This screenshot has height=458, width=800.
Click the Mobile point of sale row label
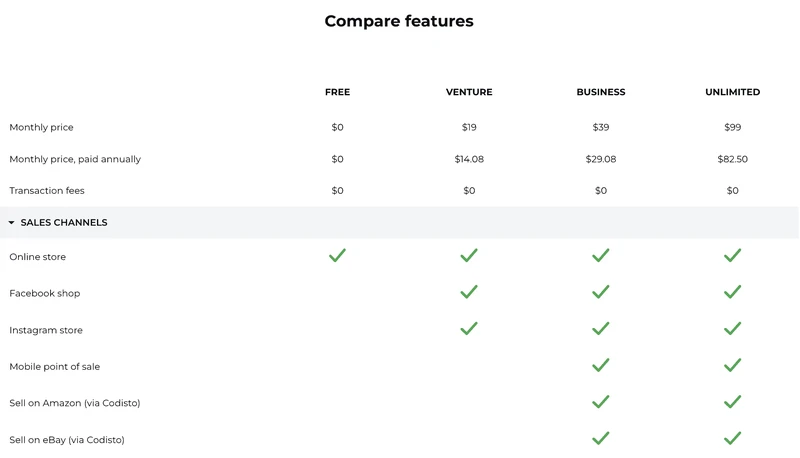[55, 366]
